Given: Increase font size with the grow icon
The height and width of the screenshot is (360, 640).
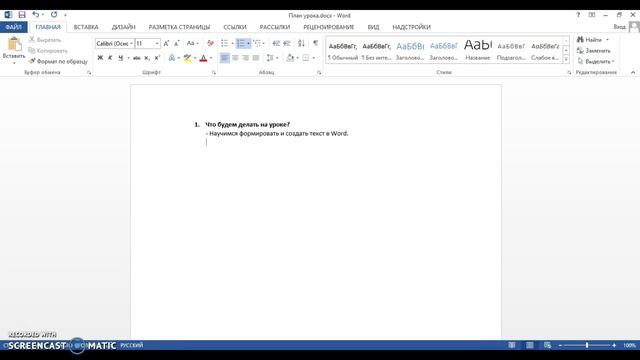Looking at the screenshot, I should coord(166,43).
